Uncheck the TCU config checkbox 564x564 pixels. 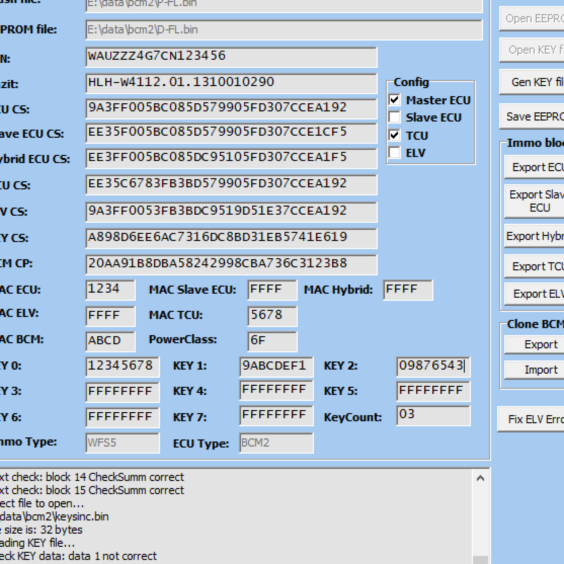pyautogui.click(x=395, y=135)
